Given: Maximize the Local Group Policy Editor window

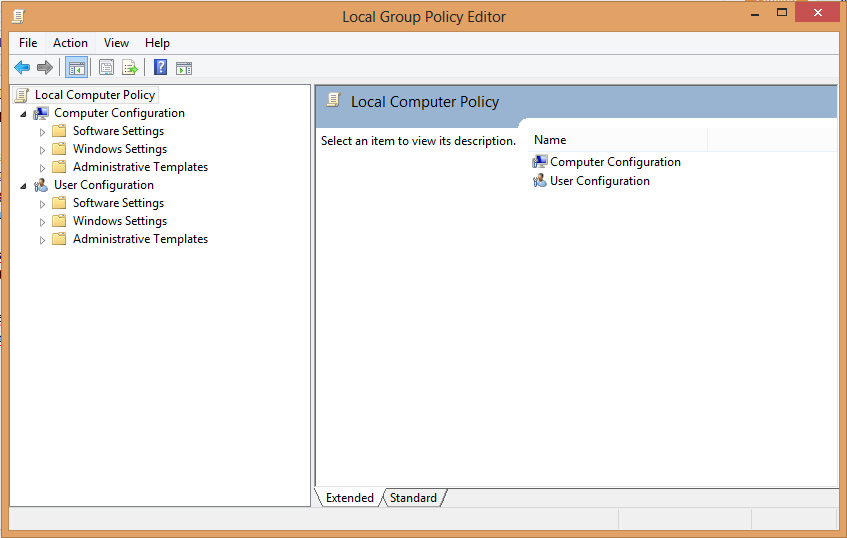Looking at the screenshot, I should point(782,12).
